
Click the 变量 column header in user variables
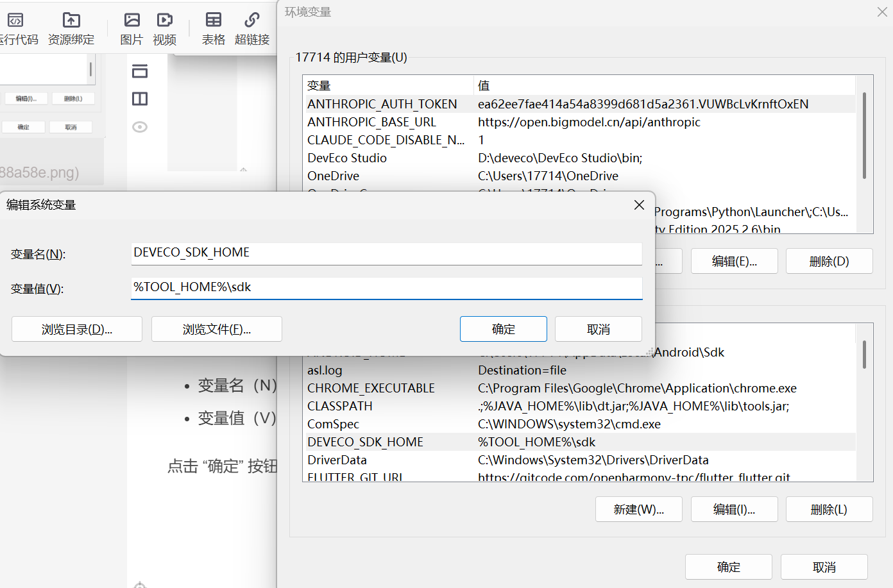click(x=388, y=85)
